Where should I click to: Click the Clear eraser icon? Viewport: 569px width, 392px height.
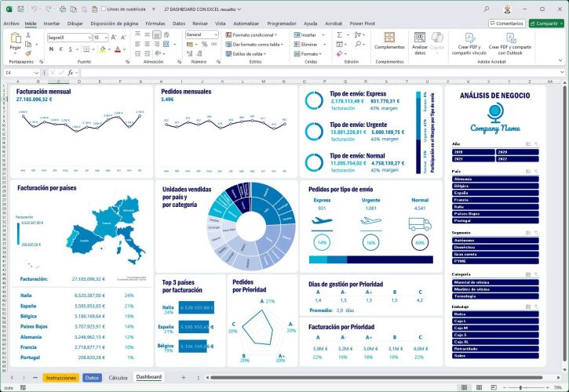[339, 53]
